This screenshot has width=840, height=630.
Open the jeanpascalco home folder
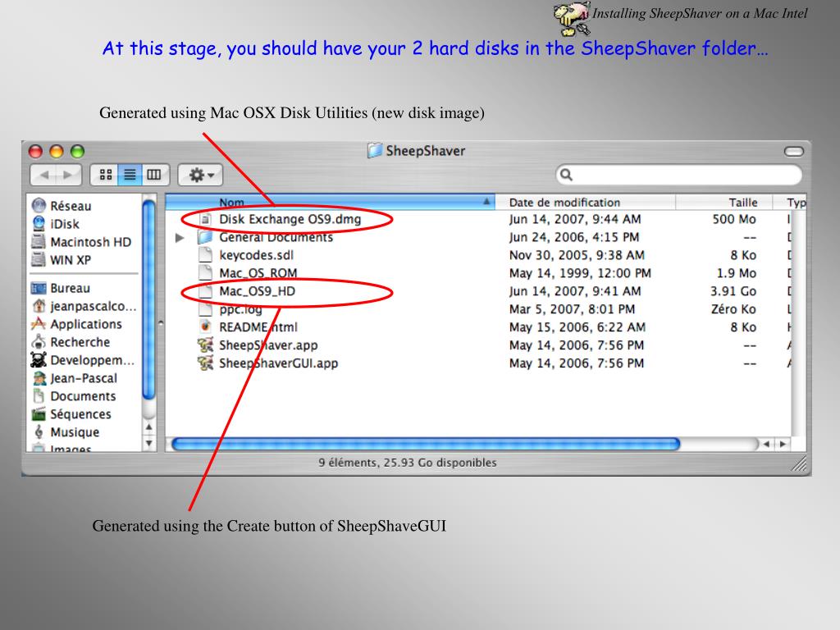84,306
